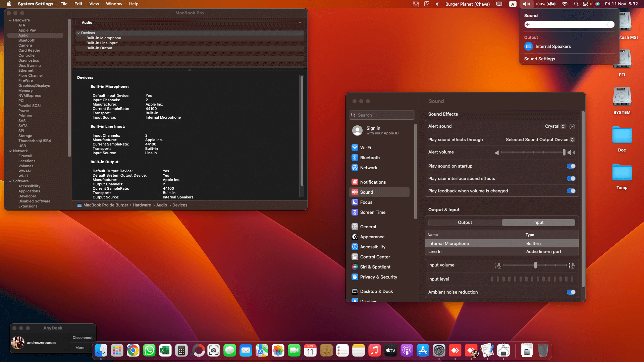This screenshot has height=362, width=644.
Task: Toggle Play sound on startup
Action: [571, 166]
